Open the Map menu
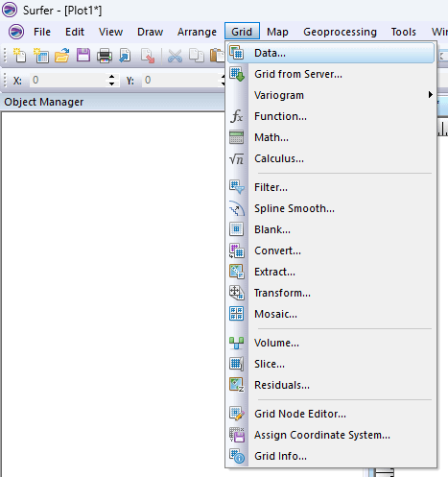This screenshot has height=477, width=448. [277, 32]
